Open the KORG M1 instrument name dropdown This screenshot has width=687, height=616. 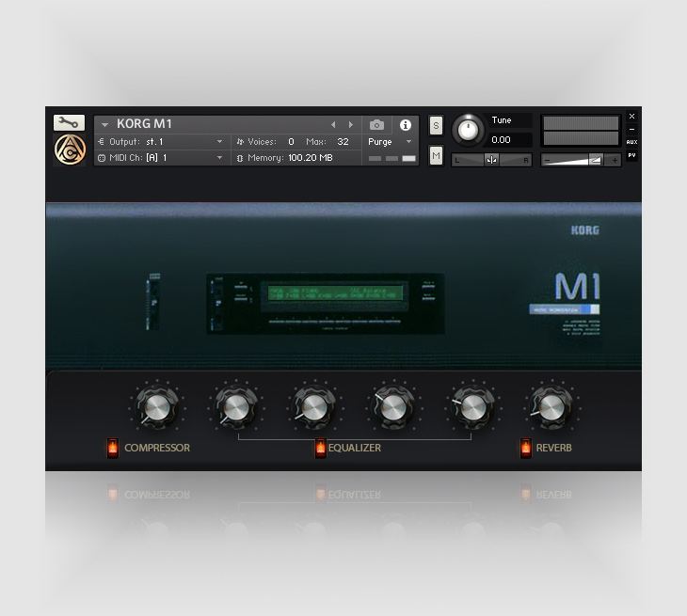tap(104, 125)
